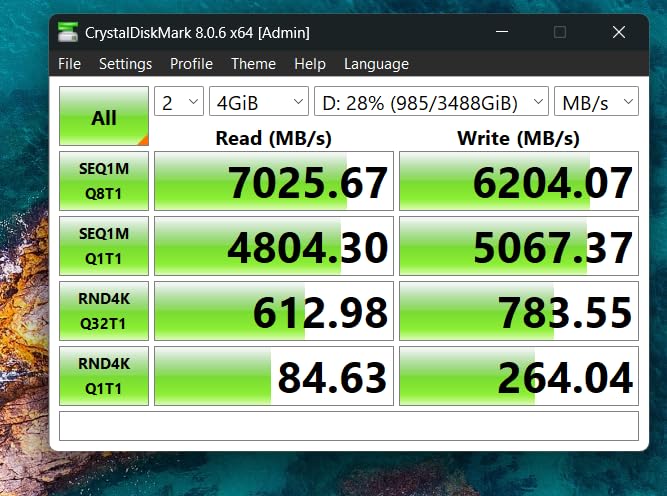Start the SEQ1M Q1T1 test
The width and height of the screenshot is (667, 496).
pyautogui.click(x=104, y=245)
